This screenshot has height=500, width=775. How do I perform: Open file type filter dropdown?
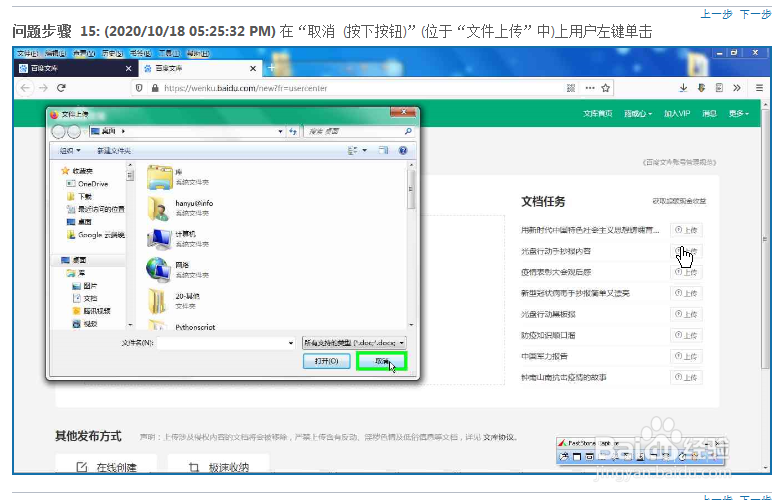click(354, 343)
